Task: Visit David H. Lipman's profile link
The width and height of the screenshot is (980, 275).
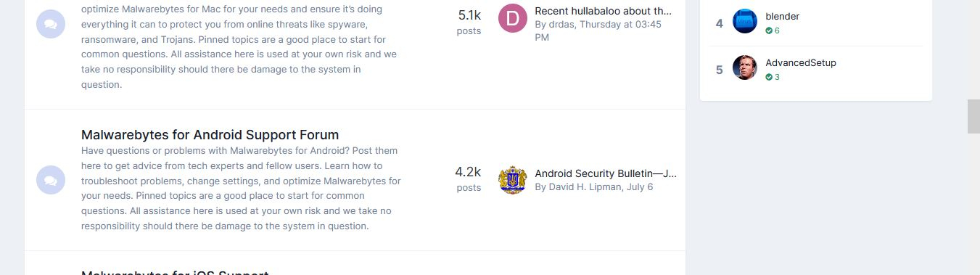Action: click(x=585, y=186)
